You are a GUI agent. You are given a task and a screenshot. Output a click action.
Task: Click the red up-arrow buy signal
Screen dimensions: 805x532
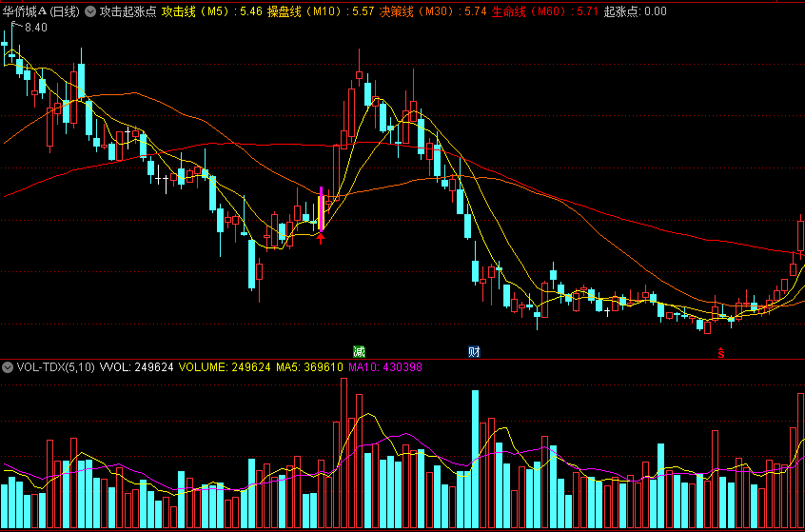coord(321,239)
